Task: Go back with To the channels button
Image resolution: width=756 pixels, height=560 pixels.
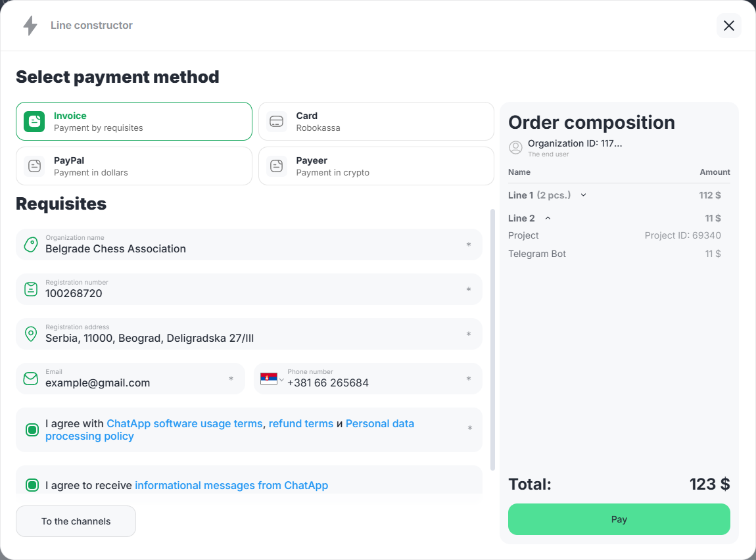Action: click(x=76, y=521)
